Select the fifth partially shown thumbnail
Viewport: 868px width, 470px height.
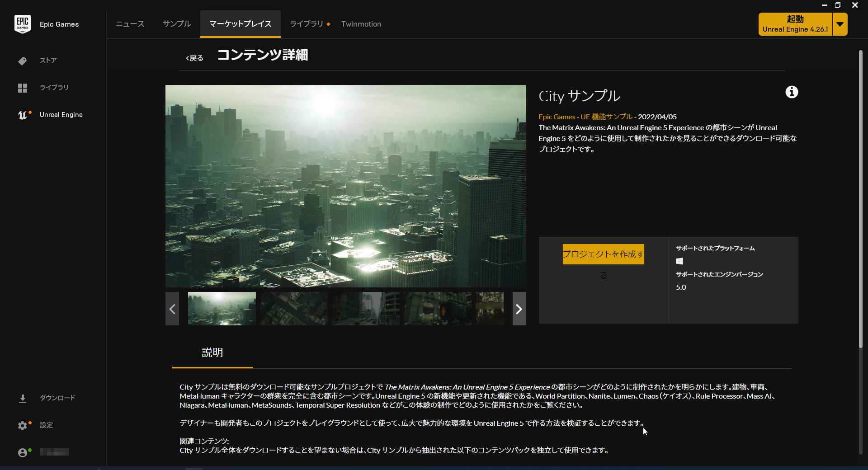490,309
